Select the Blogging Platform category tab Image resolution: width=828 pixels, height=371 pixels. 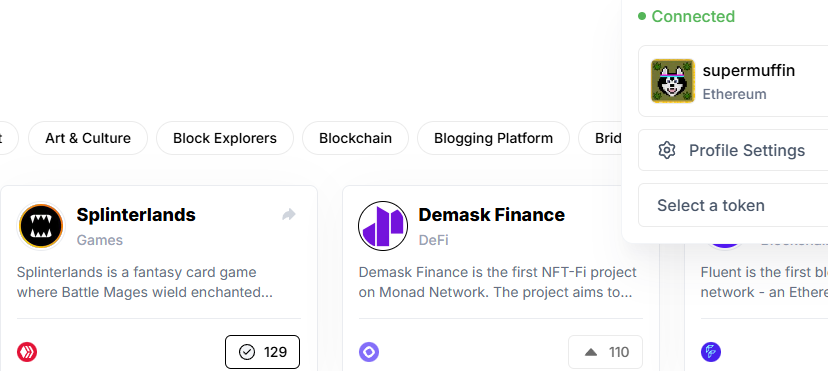click(493, 138)
